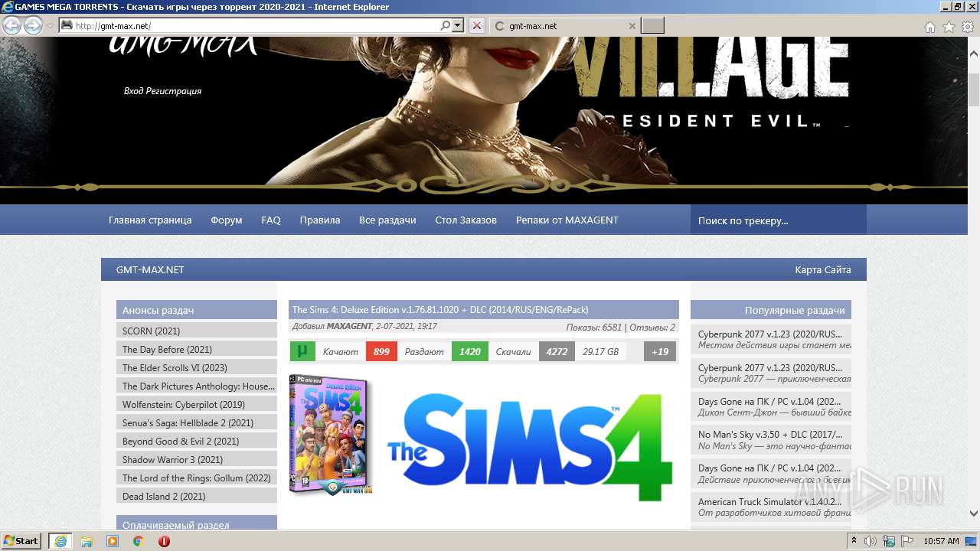Click the Регистрация registration link

(x=174, y=91)
